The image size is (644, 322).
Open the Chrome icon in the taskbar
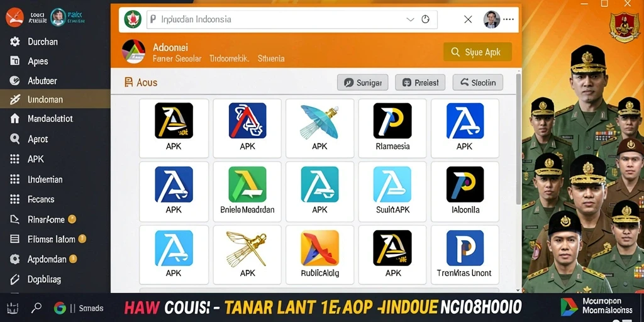[x=60, y=308]
